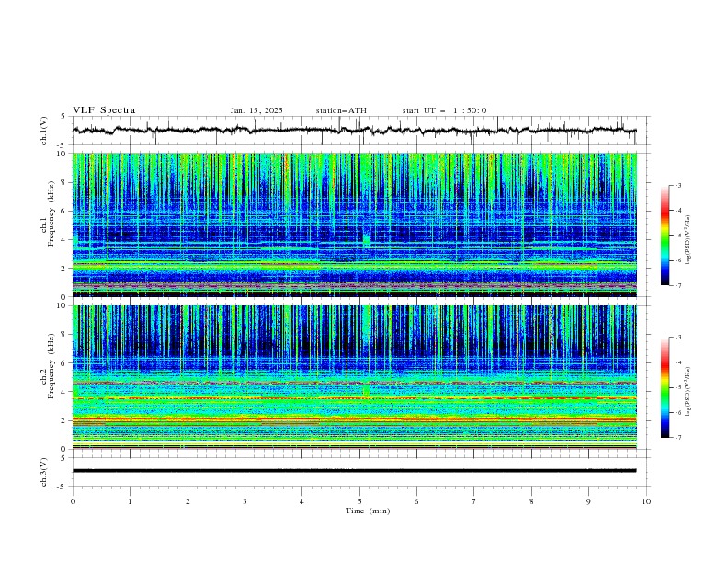This screenshot has height=563, width=728.
Task: Select the ch.1 colorbar "log(PSD)(V²/Hz)" label
Action: (x=688, y=240)
